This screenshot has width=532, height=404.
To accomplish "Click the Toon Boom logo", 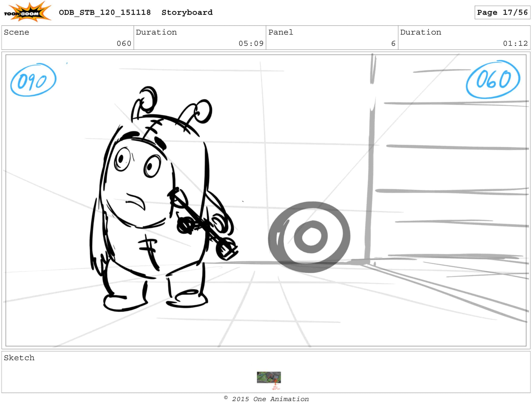I will click(x=27, y=12).
